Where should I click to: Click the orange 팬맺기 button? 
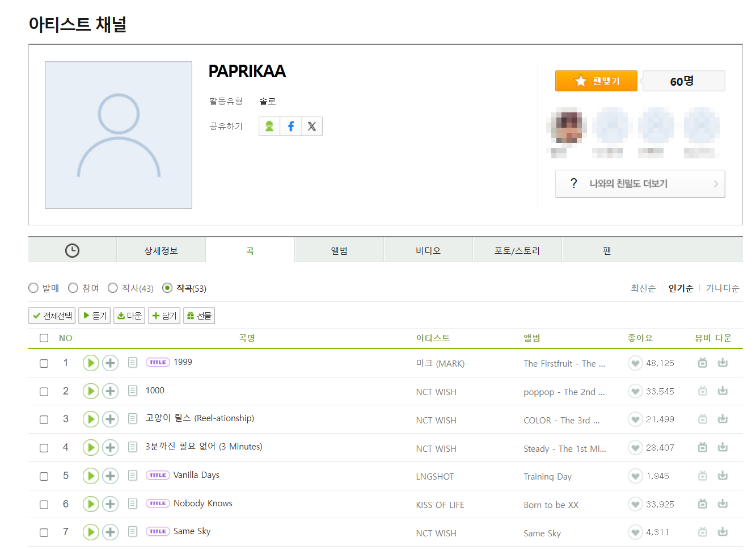596,81
